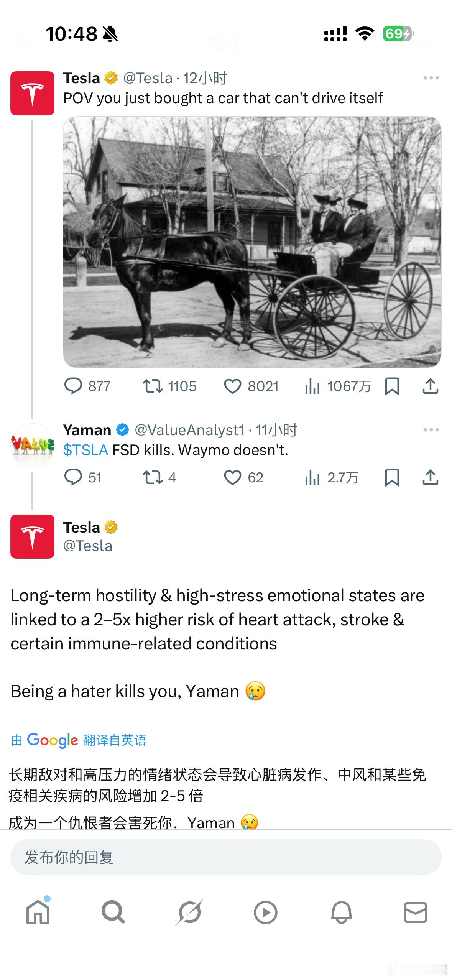The height and width of the screenshot is (980, 452).
Task: Tap the post your reply field
Action: tap(226, 857)
